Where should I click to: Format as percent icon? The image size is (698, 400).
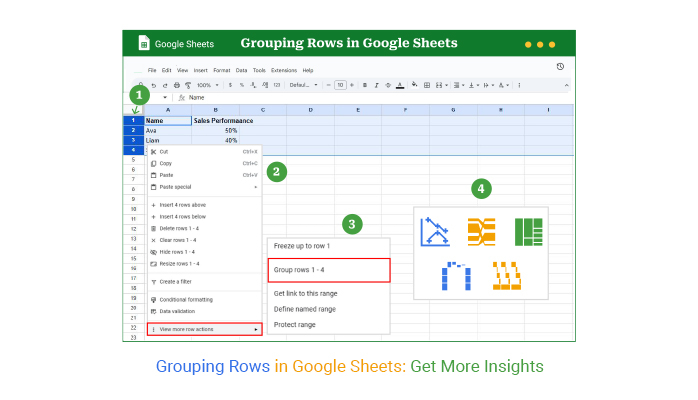(x=242, y=85)
